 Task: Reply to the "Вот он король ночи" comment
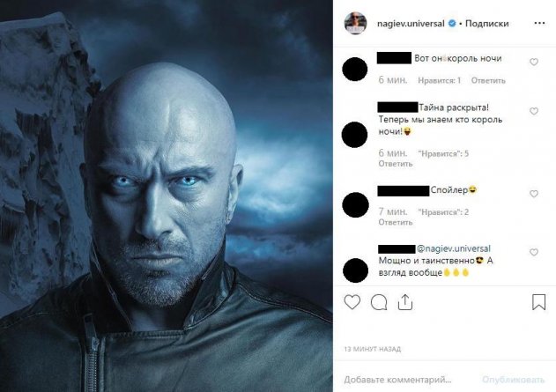(488, 80)
